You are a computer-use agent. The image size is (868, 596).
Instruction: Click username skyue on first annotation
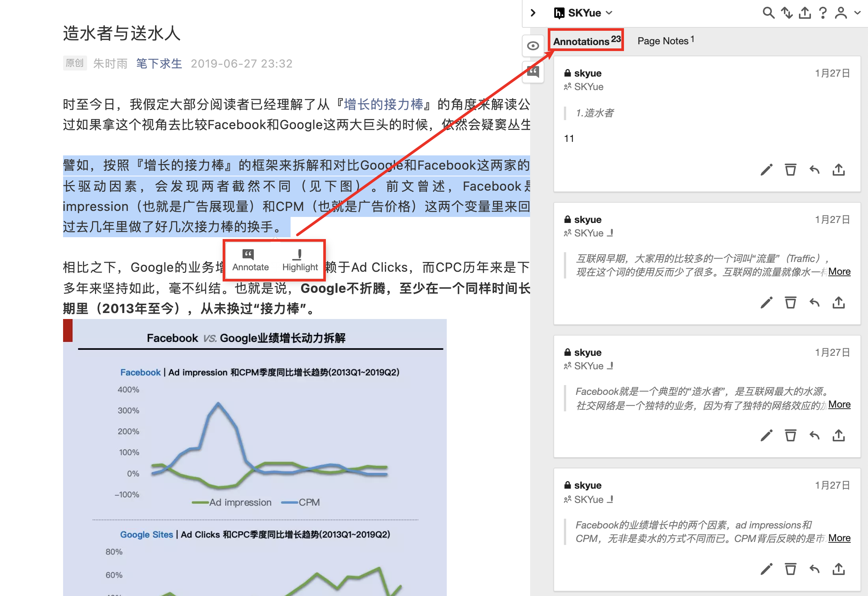(x=588, y=73)
